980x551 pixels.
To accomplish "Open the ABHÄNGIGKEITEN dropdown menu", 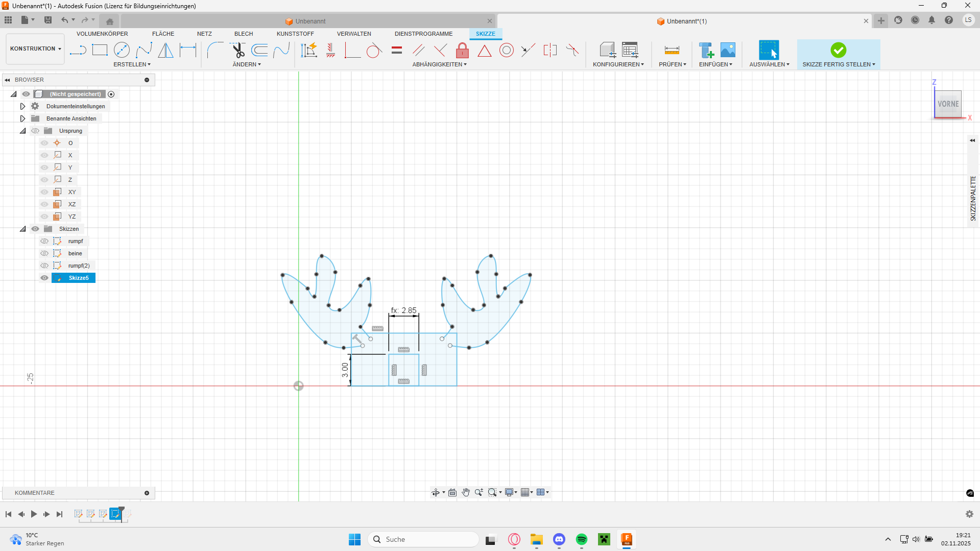I will point(439,64).
